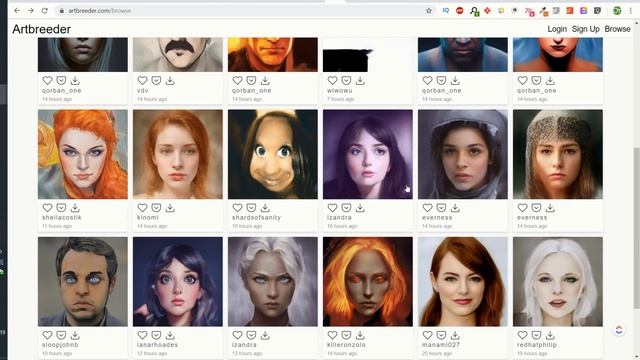
Task: Save the sheilacostik image via bookmark icon
Action: 61,208
